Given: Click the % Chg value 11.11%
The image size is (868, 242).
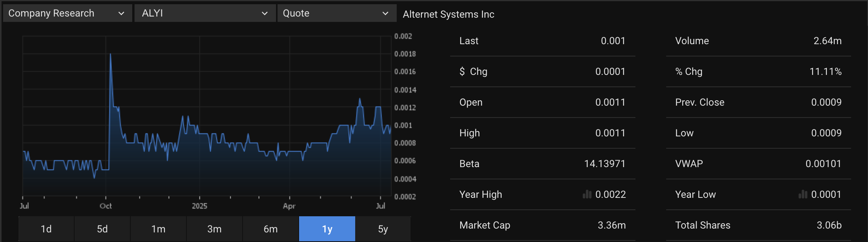Looking at the screenshot, I should [x=825, y=71].
